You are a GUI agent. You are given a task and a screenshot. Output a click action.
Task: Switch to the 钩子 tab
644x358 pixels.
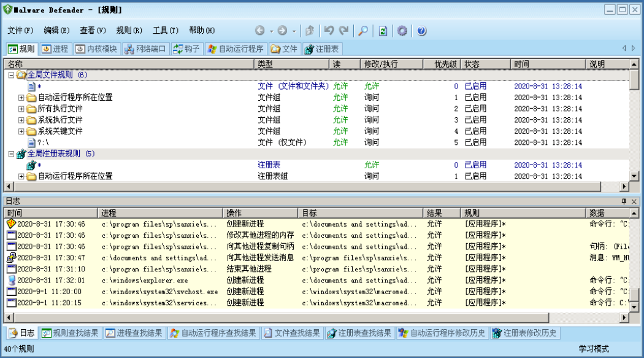[186, 49]
